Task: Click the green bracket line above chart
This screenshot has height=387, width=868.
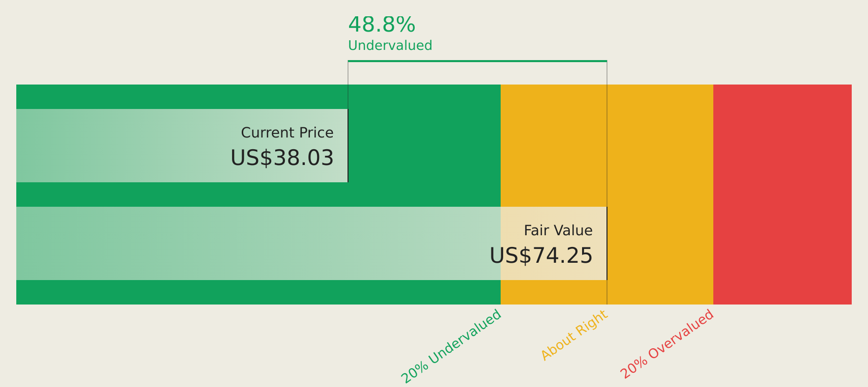Action: tap(477, 61)
